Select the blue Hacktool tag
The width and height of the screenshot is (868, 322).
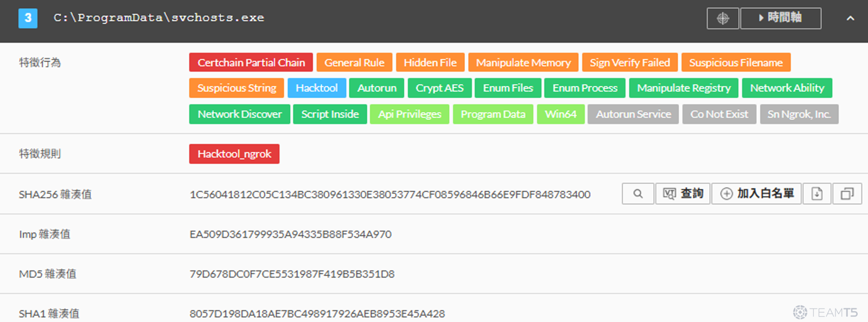click(x=316, y=88)
